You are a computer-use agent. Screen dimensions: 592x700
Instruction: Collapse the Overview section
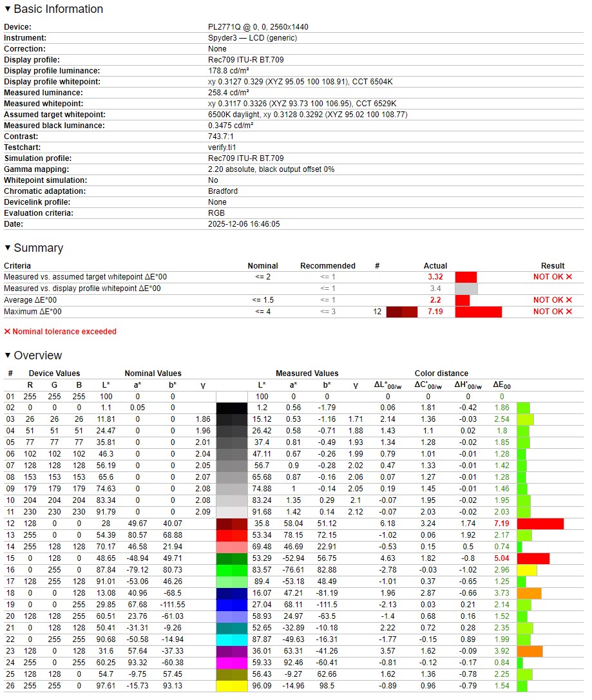pyautogui.click(x=8, y=356)
